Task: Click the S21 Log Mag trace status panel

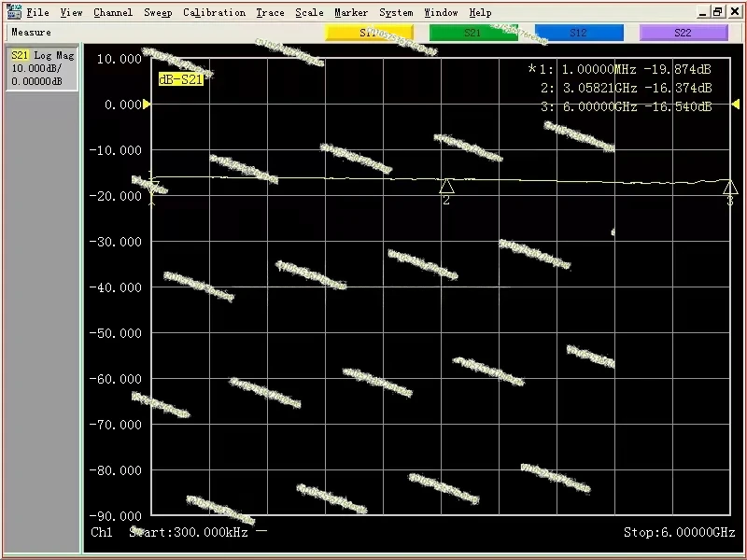Action: (42, 68)
